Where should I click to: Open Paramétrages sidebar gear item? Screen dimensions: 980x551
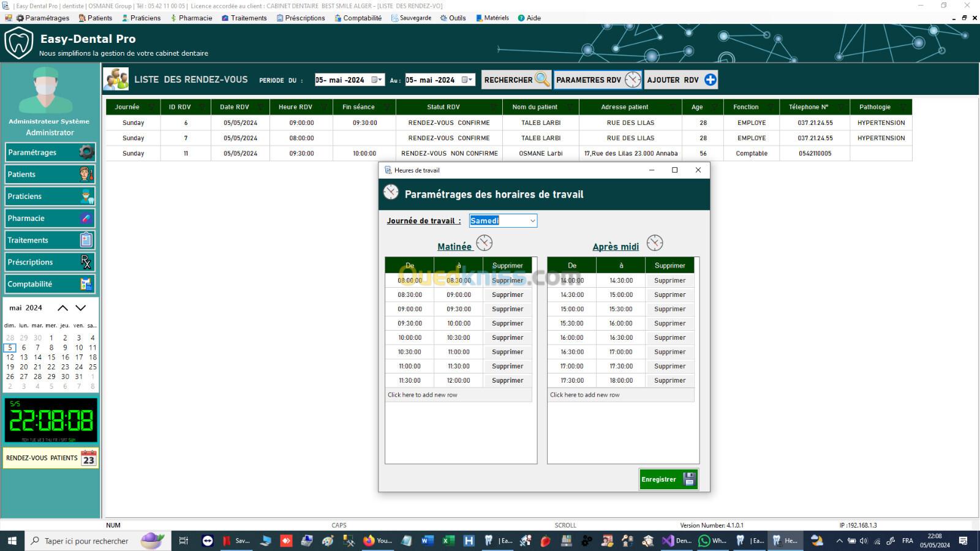point(50,152)
